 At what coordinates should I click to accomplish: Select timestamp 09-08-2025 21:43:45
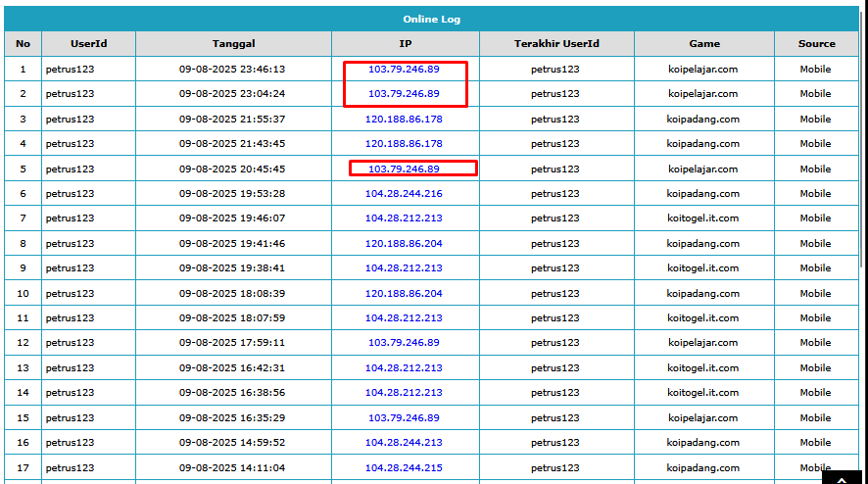[232, 143]
